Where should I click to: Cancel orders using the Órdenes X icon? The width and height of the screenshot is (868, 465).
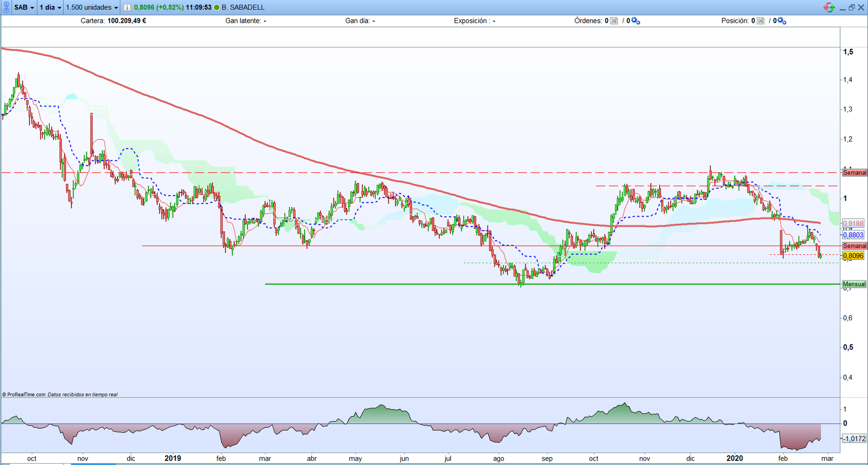[x=614, y=21]
